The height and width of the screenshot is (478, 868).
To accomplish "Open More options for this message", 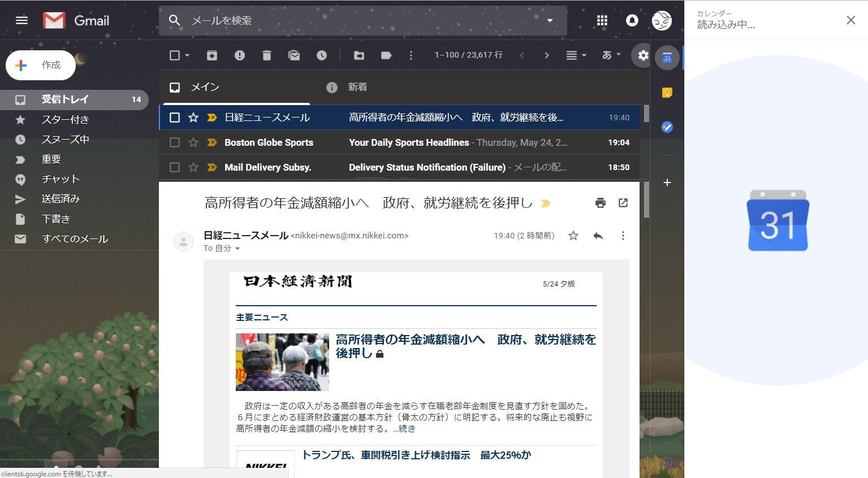I will (x=623, y=236).
